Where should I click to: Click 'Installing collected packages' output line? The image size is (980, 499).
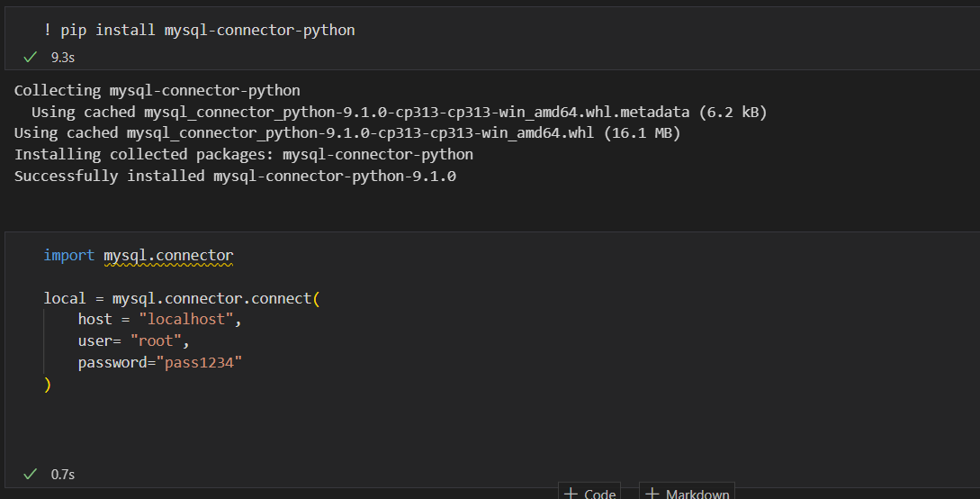click(244, 154)
